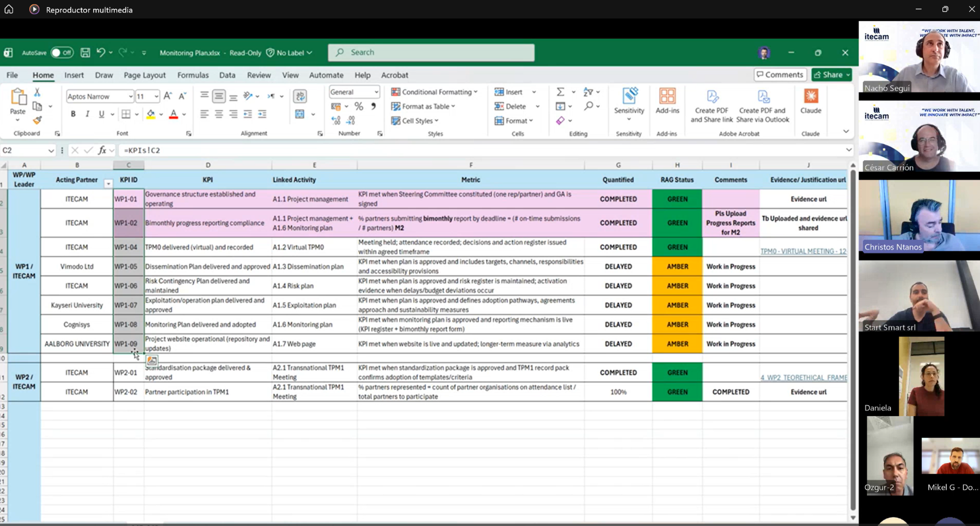Image resolution: width=980 pixels, height=526 pixels.
Task: Click the Search box in title bar
Action: (x=431, y=52)
